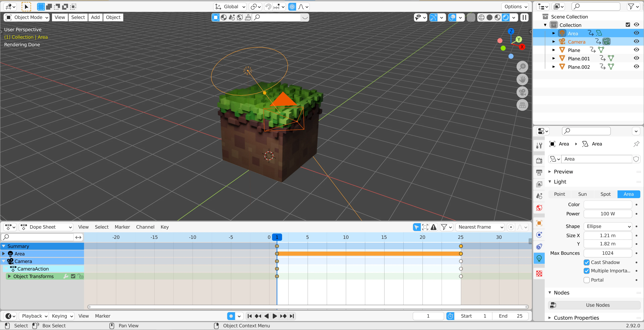Open the Playback popover
The image size is (644, 330).
click(x=34, y=316)
